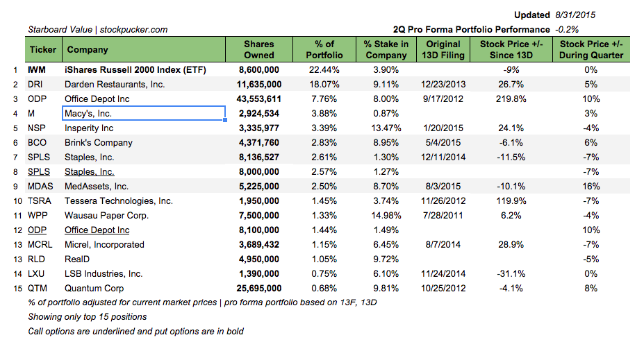Select the IWM ticker cell

tap(37, 69)
